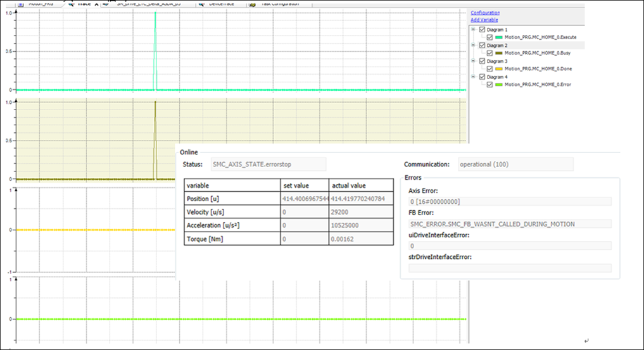The image size is (644, 350).
Task: Click the Execute variable's green color swatch
Action: (499, 37)
